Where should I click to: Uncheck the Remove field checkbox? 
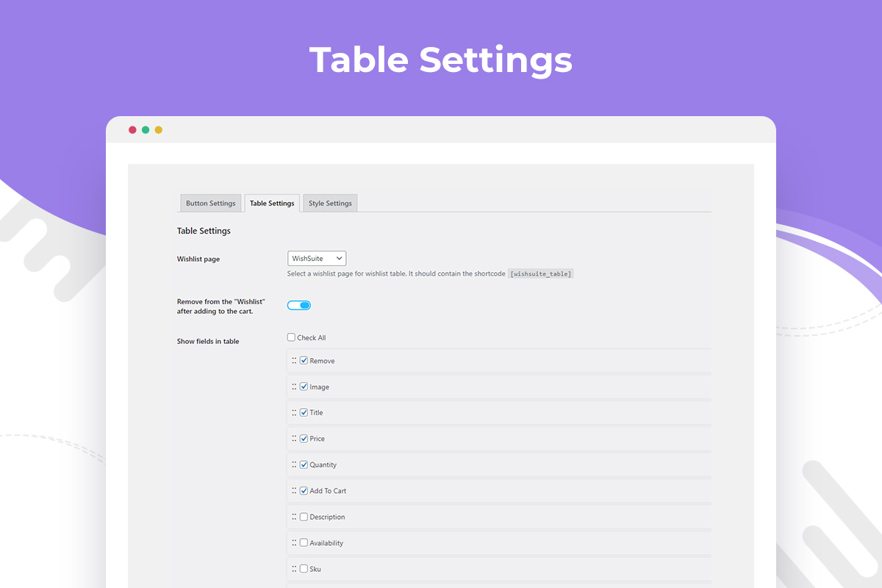(x=304, y=361)
